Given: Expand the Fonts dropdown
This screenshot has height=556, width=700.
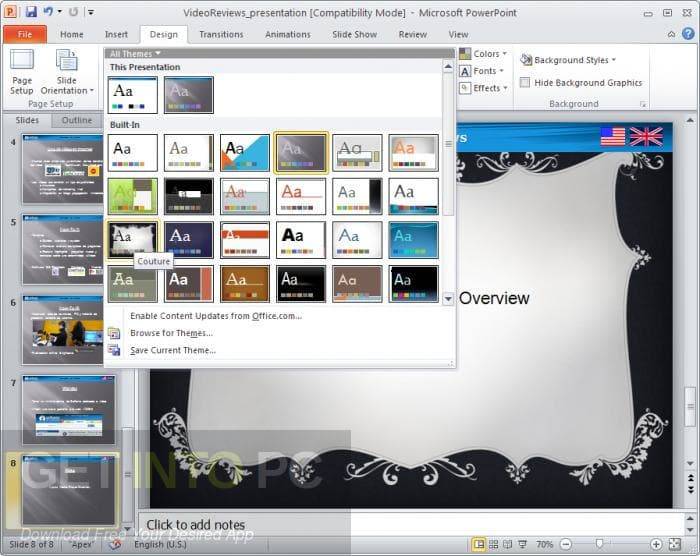Looking at the screenshot, I should coord(483,71).
